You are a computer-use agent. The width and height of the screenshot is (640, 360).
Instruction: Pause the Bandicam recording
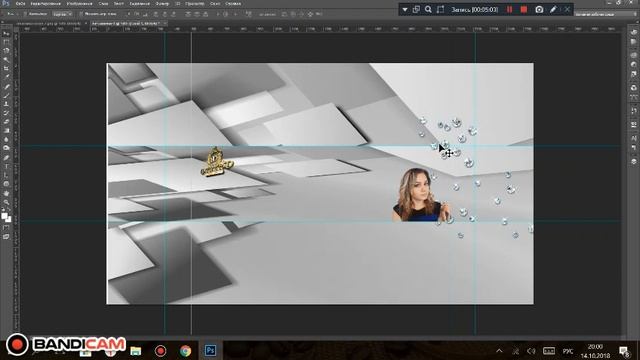509,9
